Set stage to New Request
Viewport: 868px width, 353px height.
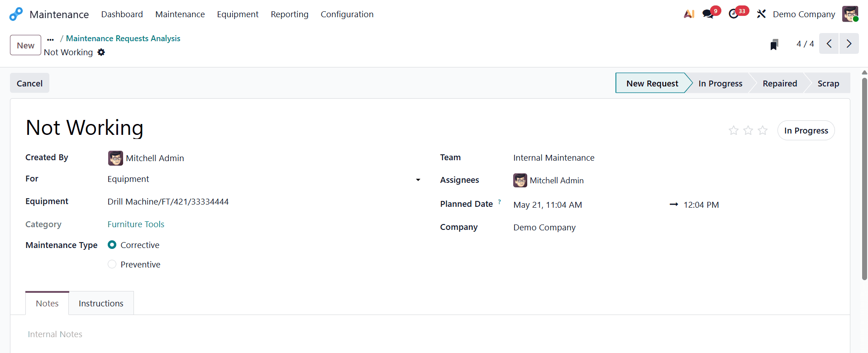(x=652, y=83)
